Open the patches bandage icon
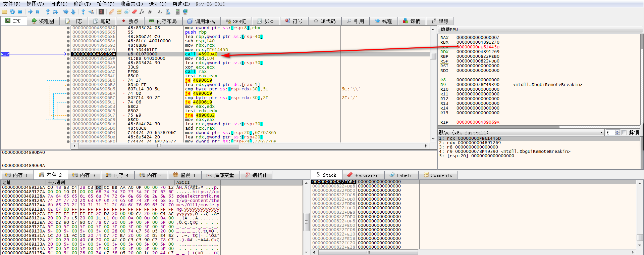 111,12
